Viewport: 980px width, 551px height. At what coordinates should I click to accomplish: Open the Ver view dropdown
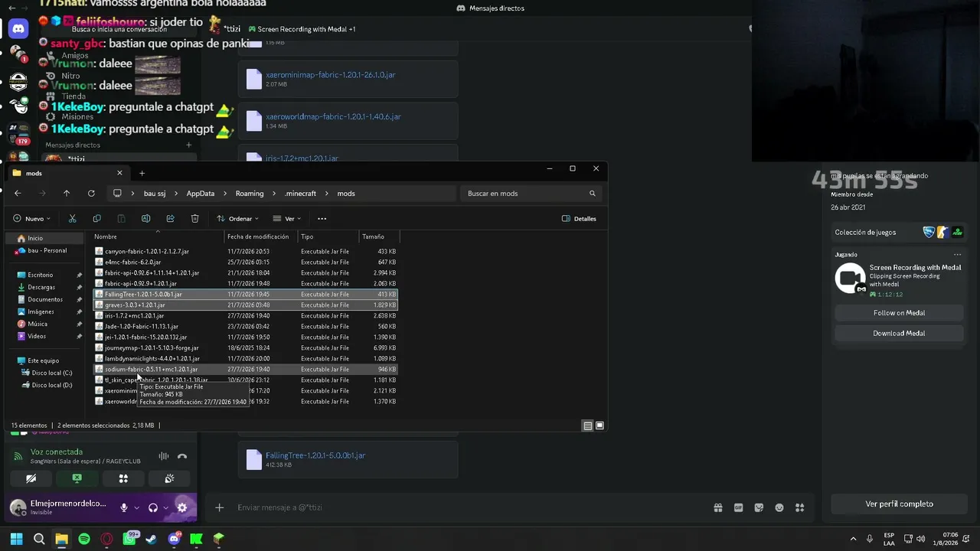tap(287, 218)
